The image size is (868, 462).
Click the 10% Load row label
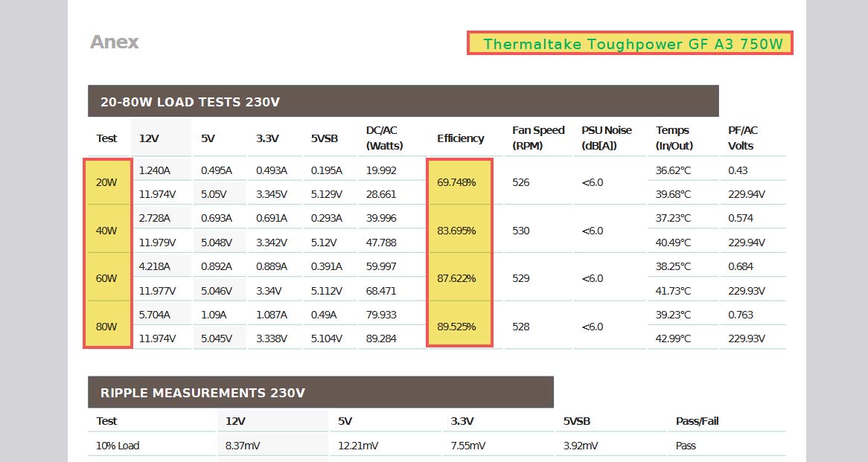coord(117,446)
